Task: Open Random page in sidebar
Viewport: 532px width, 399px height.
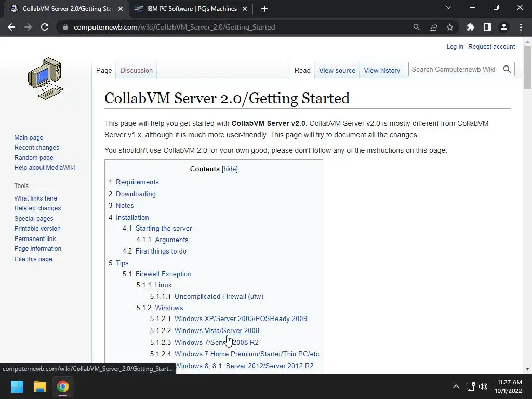Action: [x=34, y=157]
